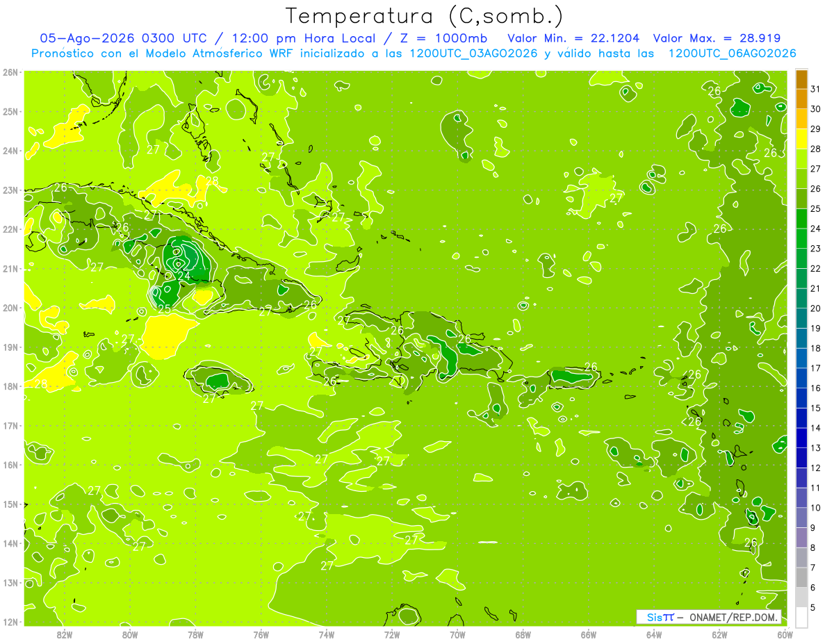Click the '20N' latitude axis label
834x644 pixels.
(10, 308)
